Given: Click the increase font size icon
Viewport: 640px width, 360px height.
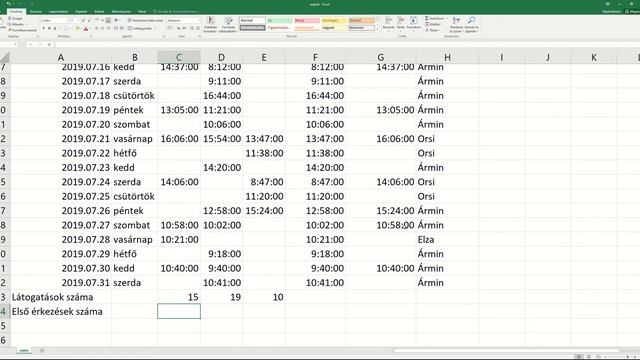Looking at the screenshot, I should pos(83,20).
